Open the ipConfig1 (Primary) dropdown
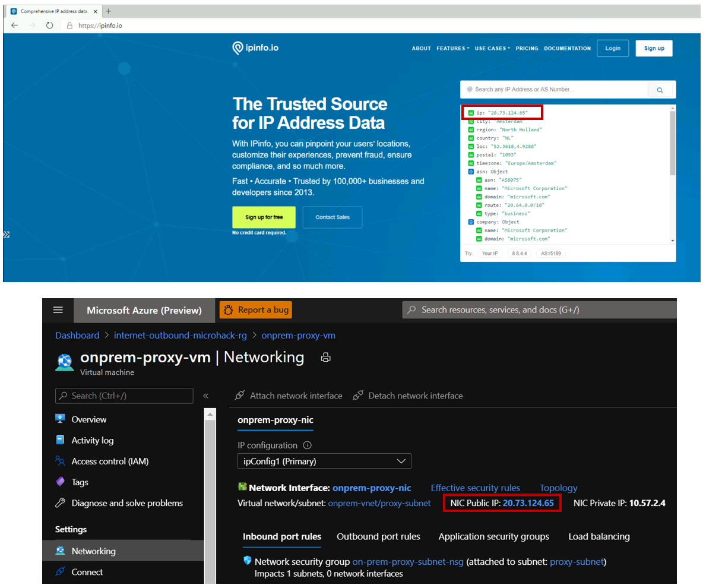This screenshot has width=703, height=588. [x=324, y=461]
